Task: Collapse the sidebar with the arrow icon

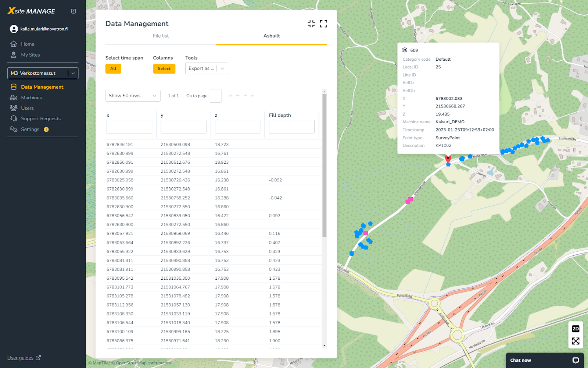Action: (73, 11)
